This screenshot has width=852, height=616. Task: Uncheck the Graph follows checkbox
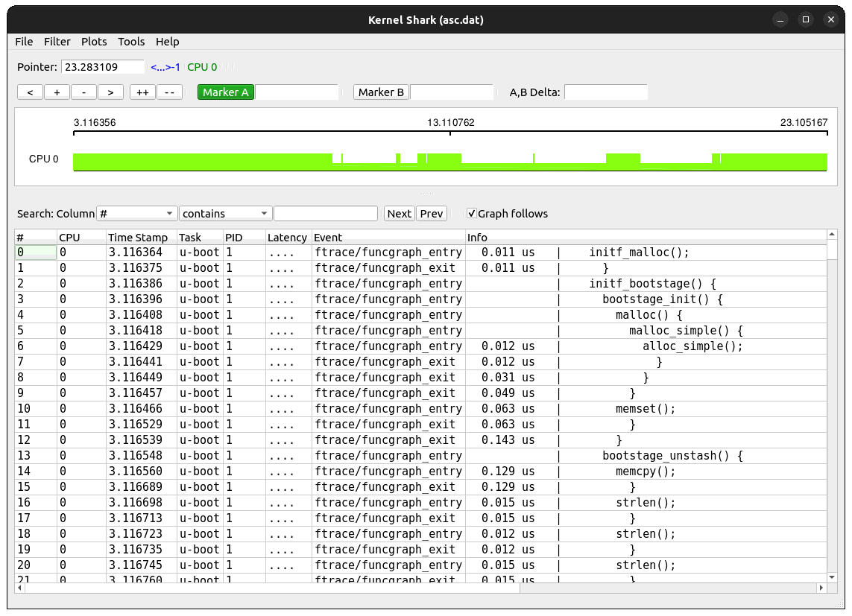pos(472,214)
